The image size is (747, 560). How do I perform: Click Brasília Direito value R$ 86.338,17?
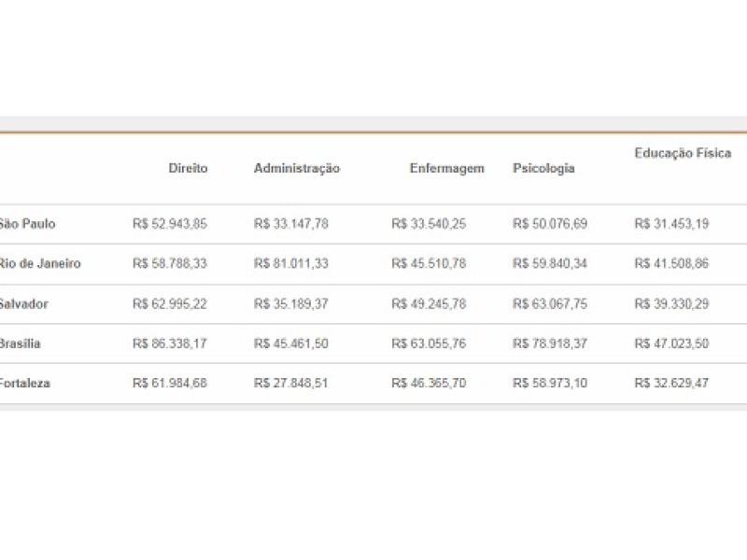click(170, 344)
